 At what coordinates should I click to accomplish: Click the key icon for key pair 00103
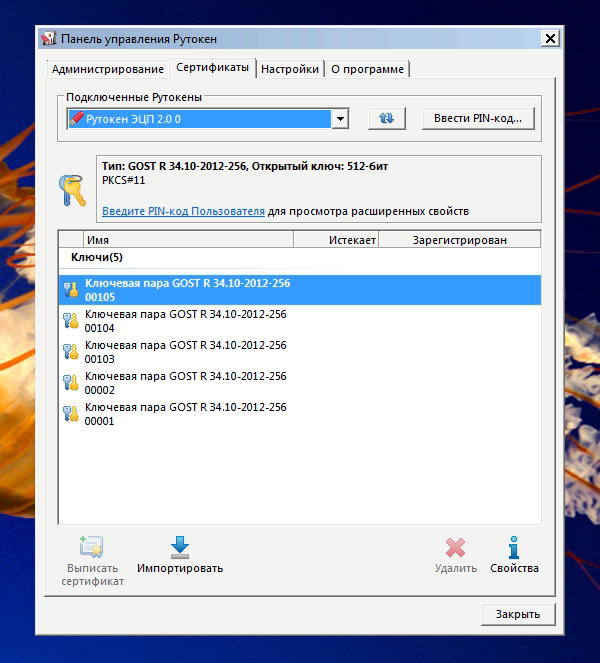[x=71, y=351]
